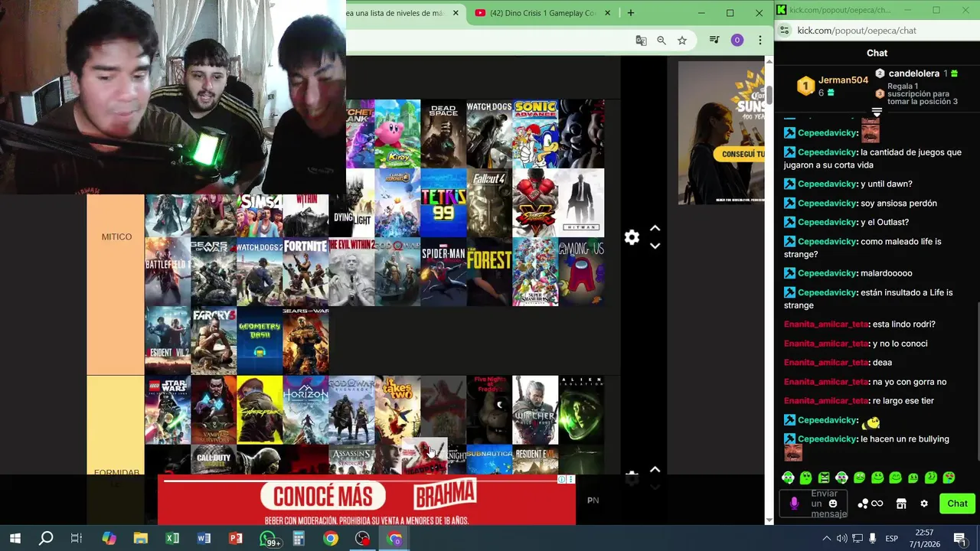Open File Explorer from the taskbar
The height and width of the screenshot is (551, 980).
(x=140, y=539)
